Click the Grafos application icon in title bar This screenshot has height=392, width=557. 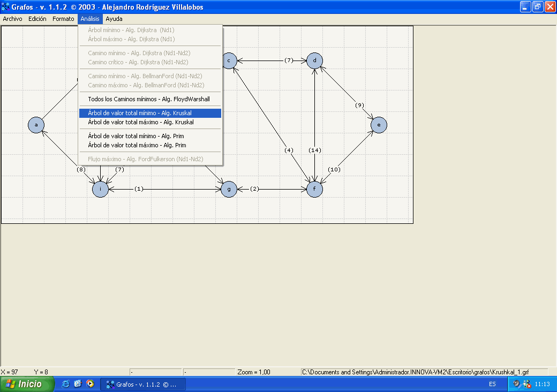[5, 7]
